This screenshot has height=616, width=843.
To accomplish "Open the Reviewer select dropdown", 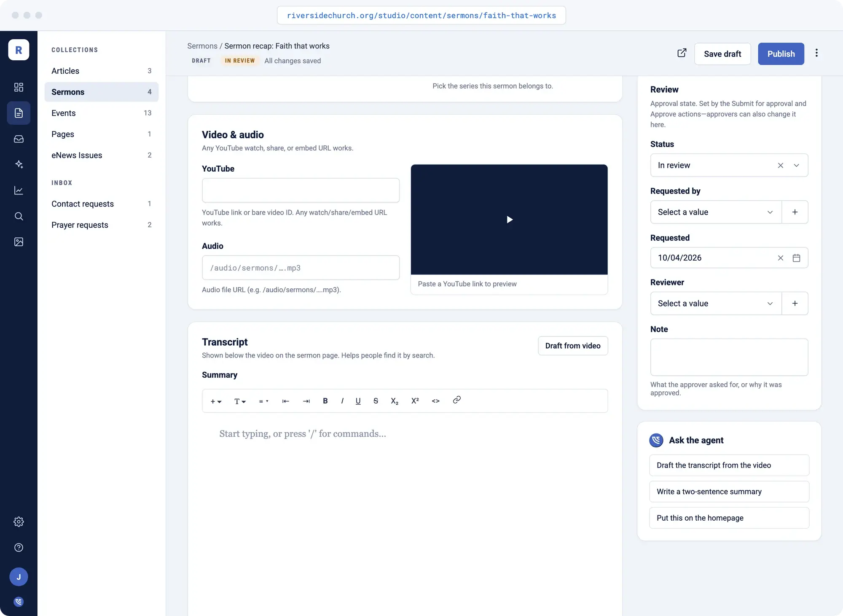I will [x=716, y=304].
